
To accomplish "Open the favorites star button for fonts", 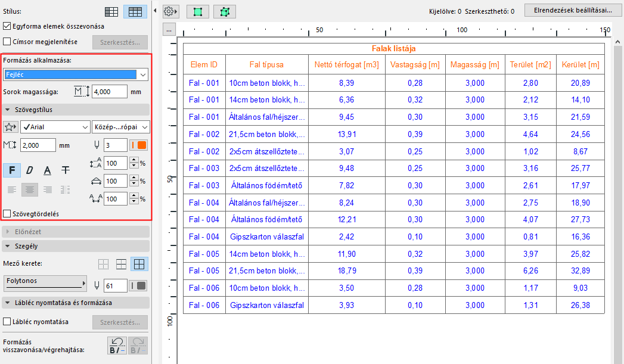I will click(x=10, y=127).
